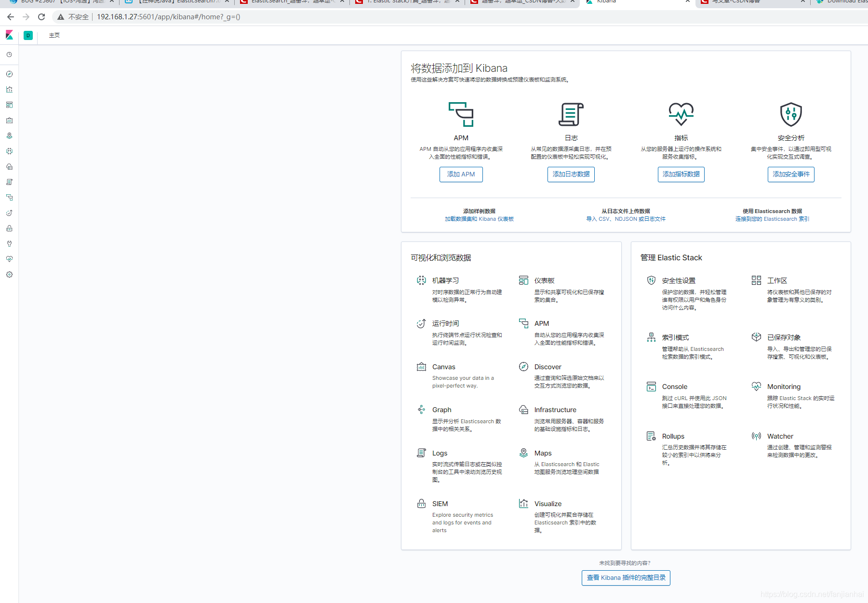This screenshot has height=603, width=868.
Task: Open Dev Tools from the left sidebar
Action: tap(9, 243)
